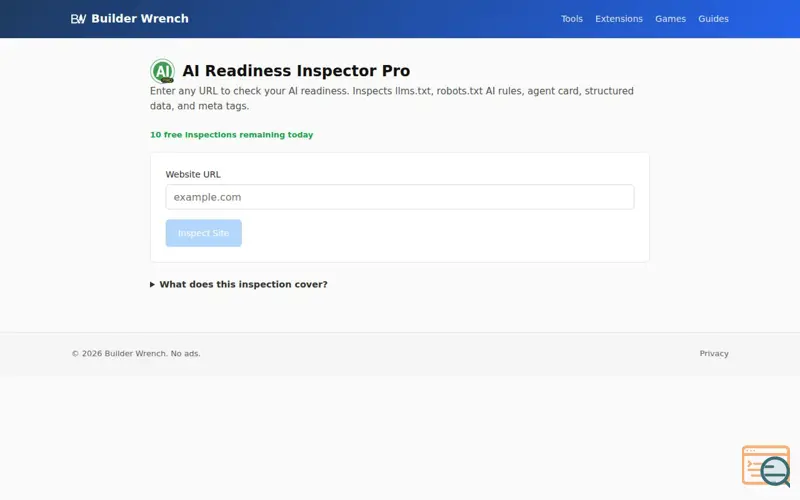Focus the Website URL input field
The image size is (800, 500).
click(399, 197)
